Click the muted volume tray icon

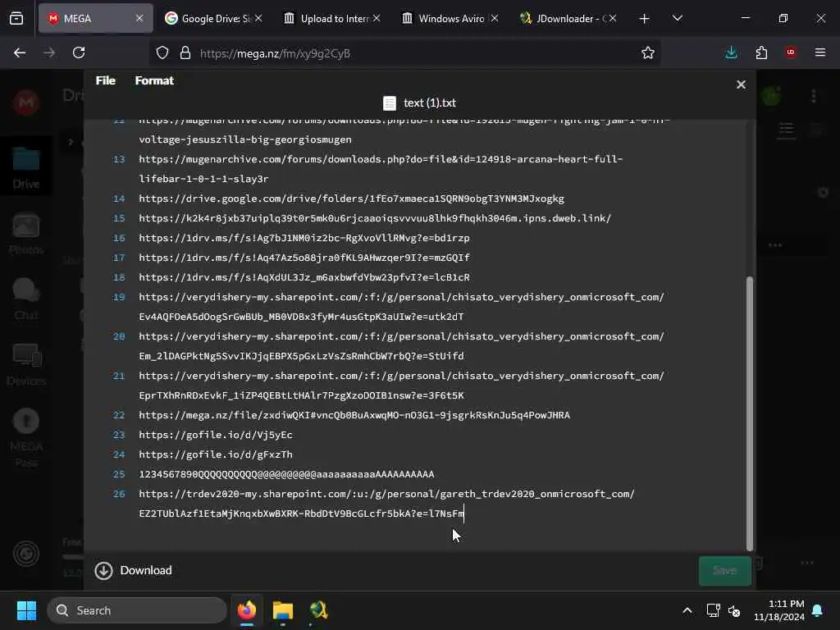click(x=734, y=610)
